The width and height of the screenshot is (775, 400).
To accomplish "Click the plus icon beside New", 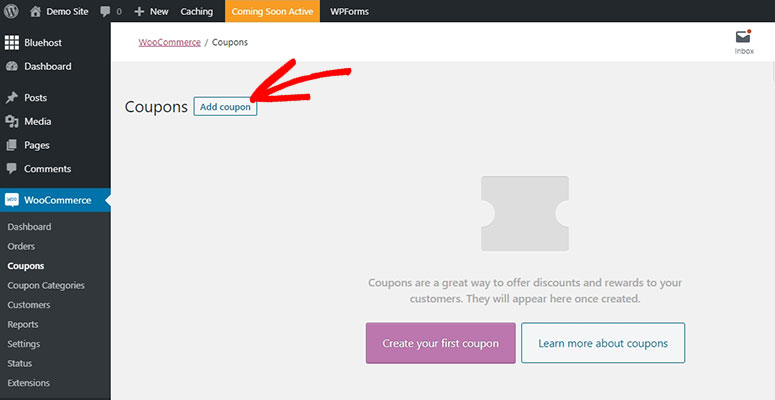I will pos(139,11).
